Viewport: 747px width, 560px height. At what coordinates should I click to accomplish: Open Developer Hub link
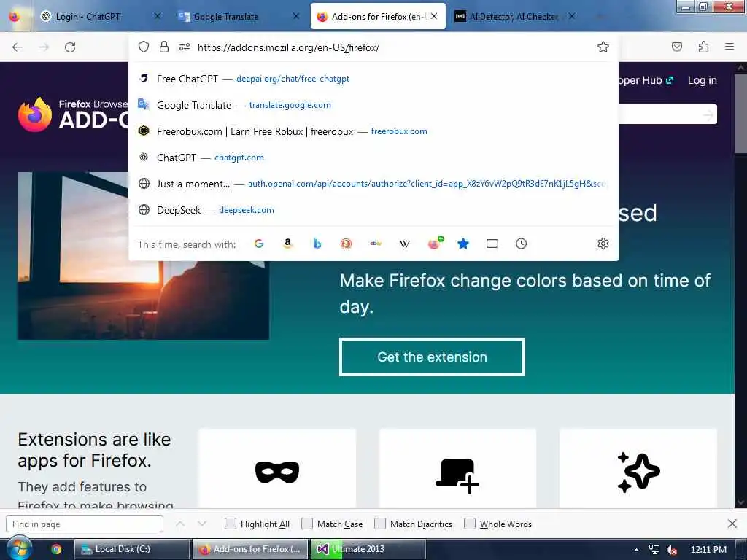[x=646, y=80]
